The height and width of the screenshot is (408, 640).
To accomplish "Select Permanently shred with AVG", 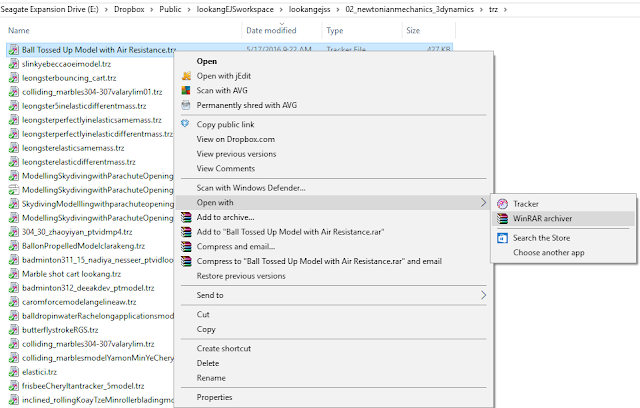I will (247, 105).
